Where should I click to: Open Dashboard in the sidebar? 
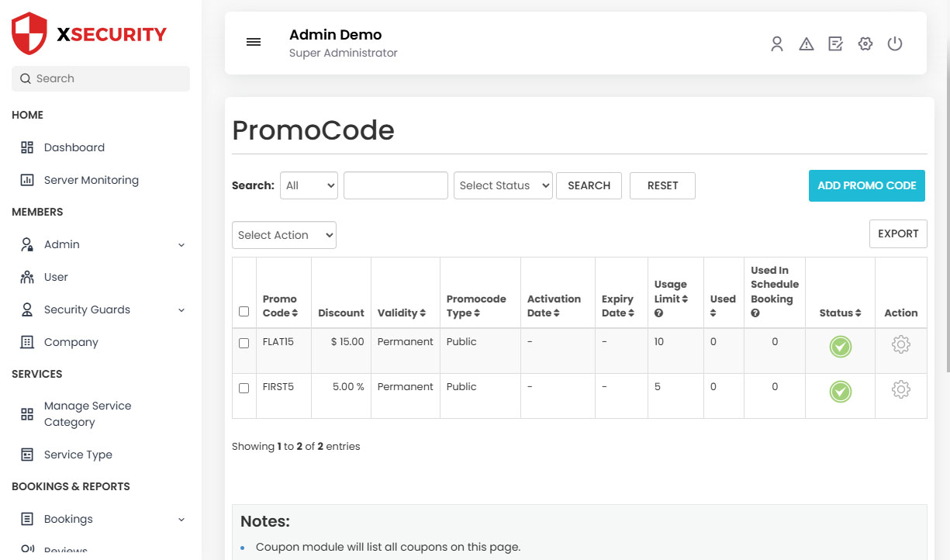pyautogui.click(x=74, y=147)
